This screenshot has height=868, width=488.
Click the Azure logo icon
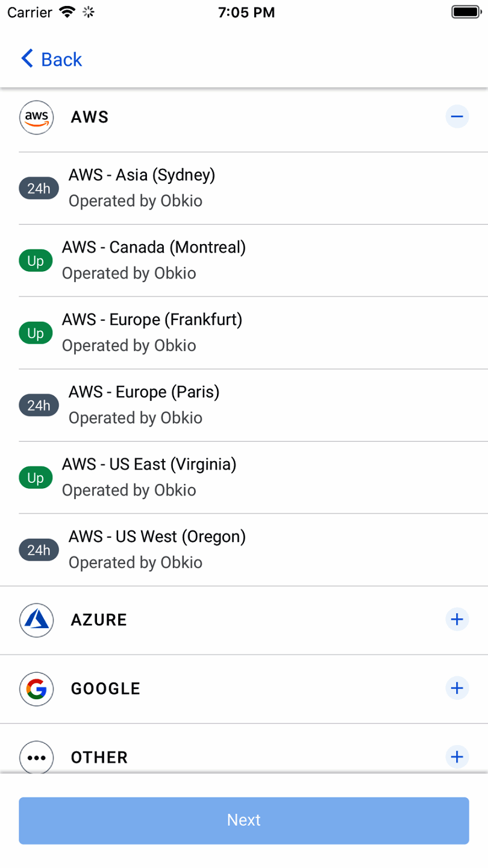pyautogui.click(x=37, y=620)
